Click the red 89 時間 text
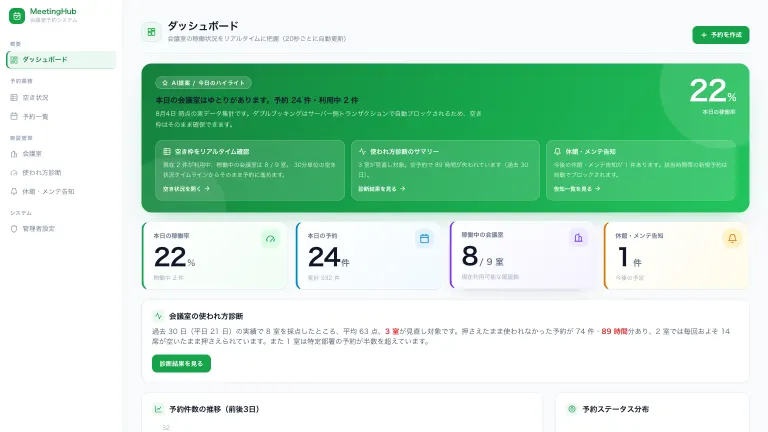This screenshot has width=768, height=432. click(x=614, y=332)
